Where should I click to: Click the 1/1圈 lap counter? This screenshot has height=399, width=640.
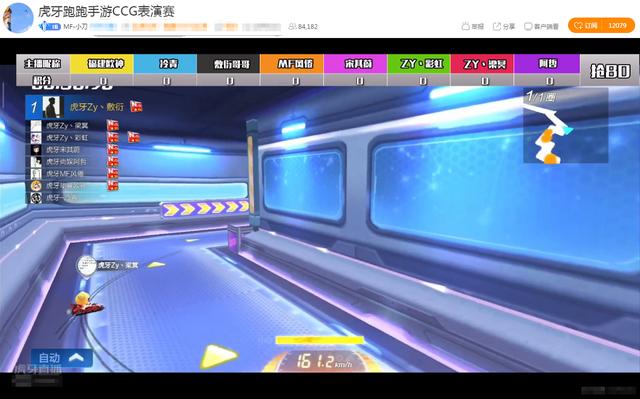tap(541, 97)
